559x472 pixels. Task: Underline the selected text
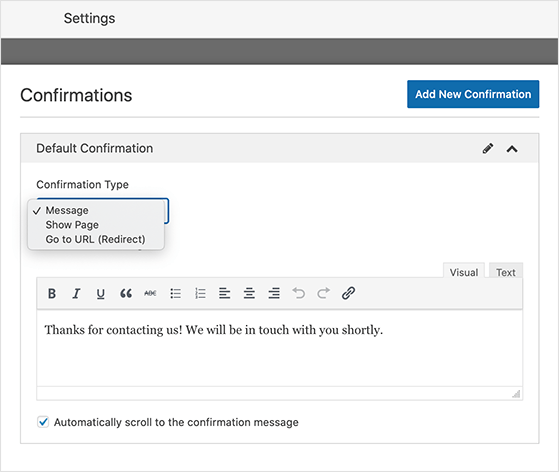101,294
